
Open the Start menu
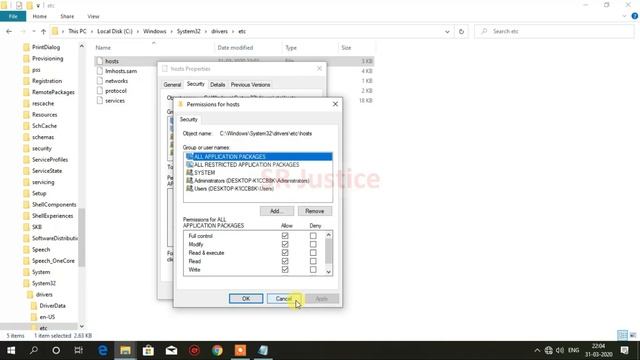coord(11,350)
